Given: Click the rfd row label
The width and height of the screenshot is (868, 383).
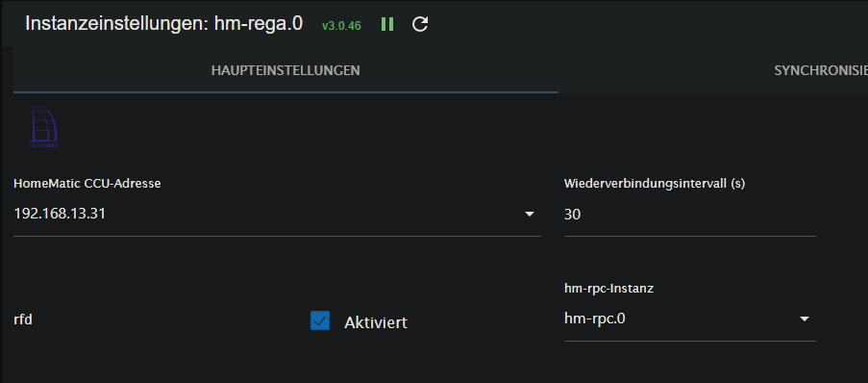Looking at the screenshot, I should 23,319.
